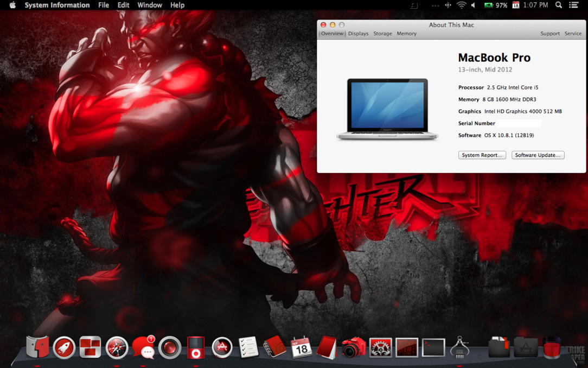The height and width of the screenshot is (368, 588).
Task: Click the Software Update... button
Action: click(538, 155)
